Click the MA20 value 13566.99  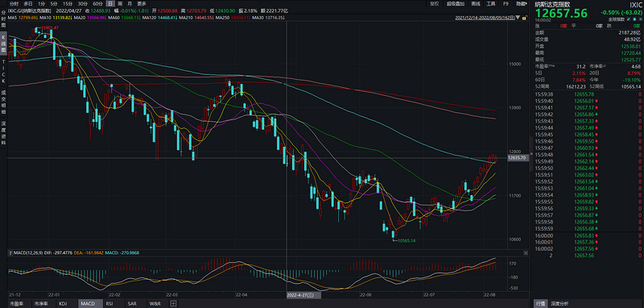[x=97, y=18]
